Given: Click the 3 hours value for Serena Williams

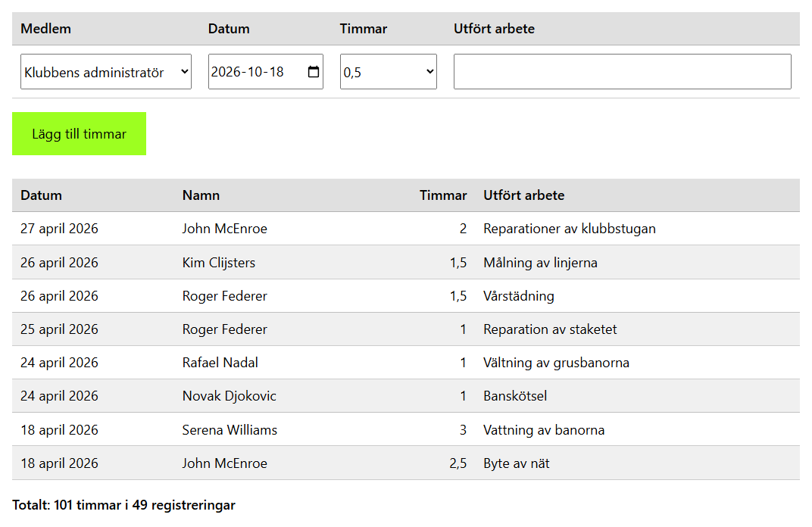Looking at the screenshot, I should (463, 429).
